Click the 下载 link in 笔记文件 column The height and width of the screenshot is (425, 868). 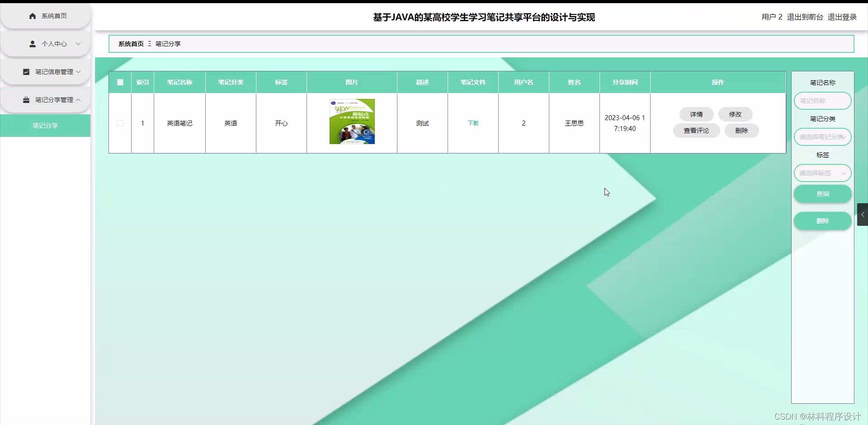pos(473,123)
